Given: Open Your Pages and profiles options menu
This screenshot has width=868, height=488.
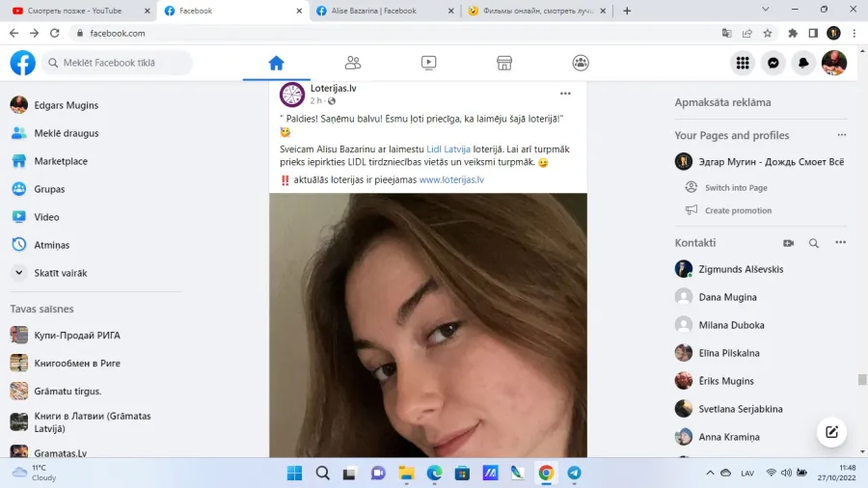Looking at the screenshot, I should (x=841, y=135).
